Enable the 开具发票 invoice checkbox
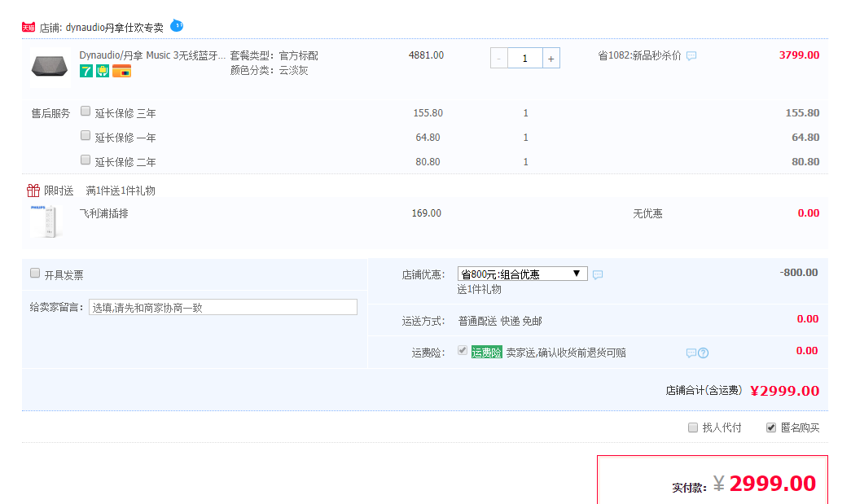 pyautogui.click(x=35, y=273)
